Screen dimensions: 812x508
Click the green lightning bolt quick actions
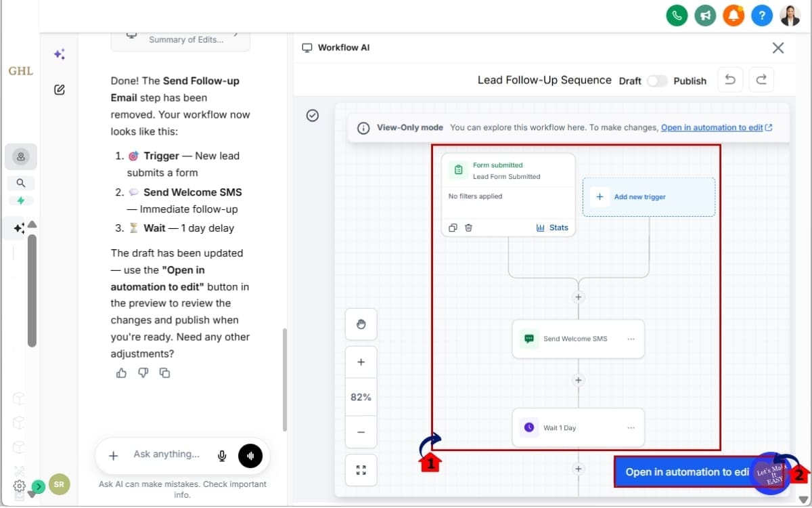point(21,200)
